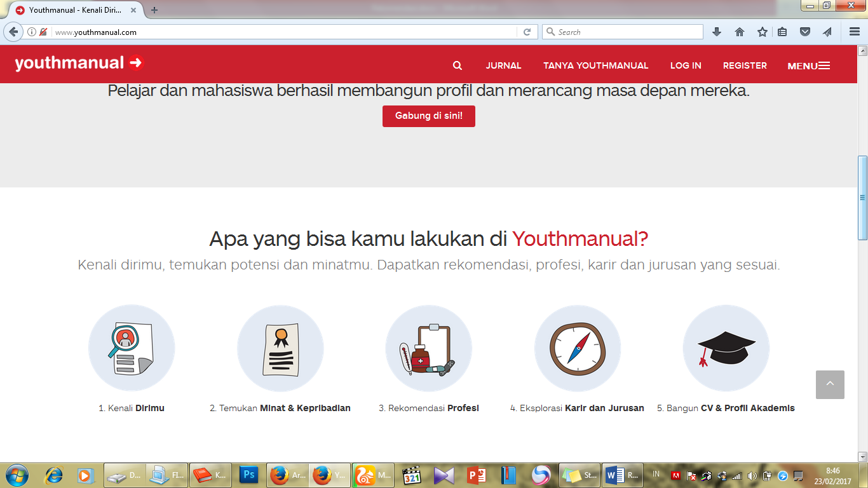
Task: Click the browser back arrow button
Action: (13, 32)
